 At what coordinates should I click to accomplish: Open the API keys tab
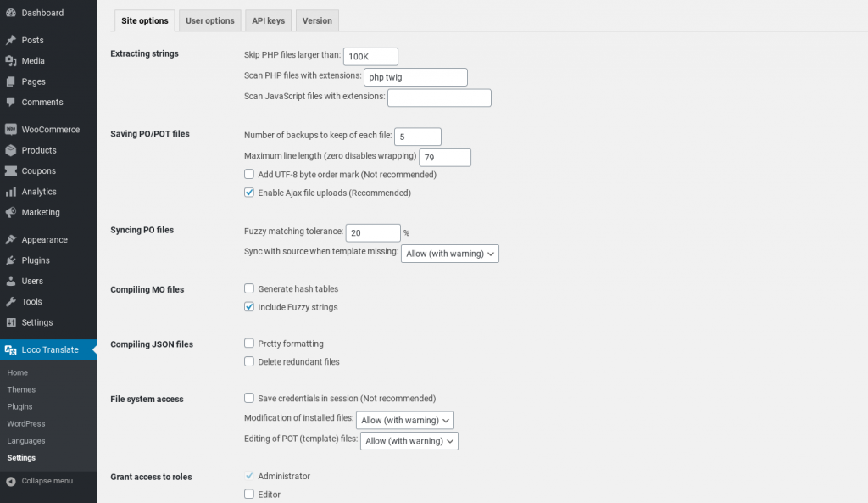tap(269, 20)
